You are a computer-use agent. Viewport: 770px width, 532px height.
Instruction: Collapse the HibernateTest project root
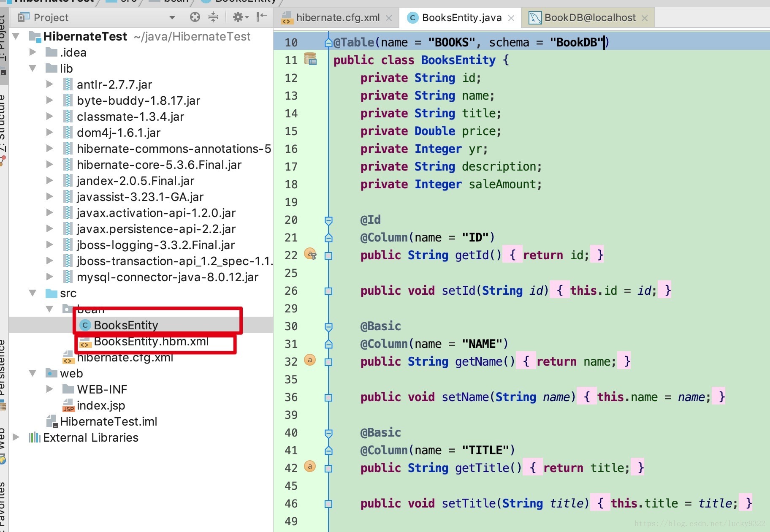pyautogui.click(x=16, y=36)
